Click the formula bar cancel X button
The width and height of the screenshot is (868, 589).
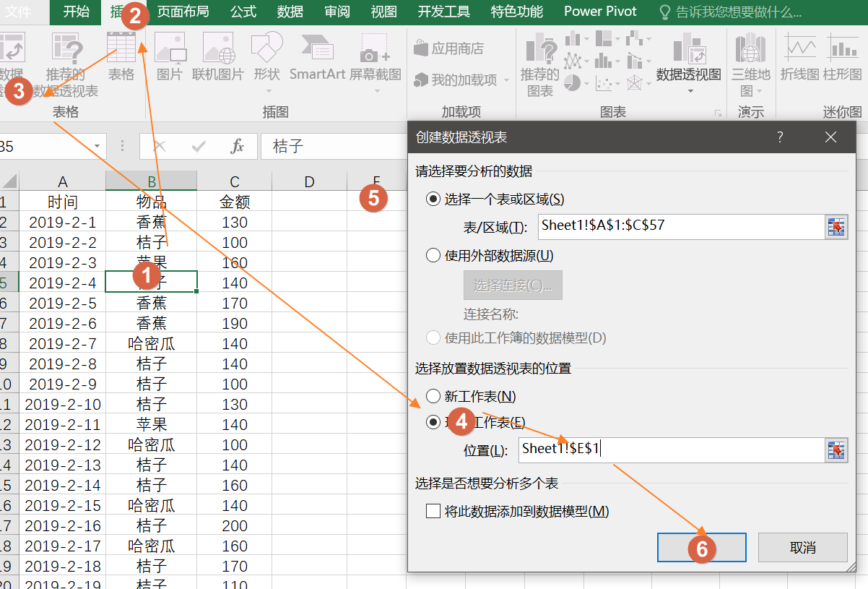pos(160,147)
